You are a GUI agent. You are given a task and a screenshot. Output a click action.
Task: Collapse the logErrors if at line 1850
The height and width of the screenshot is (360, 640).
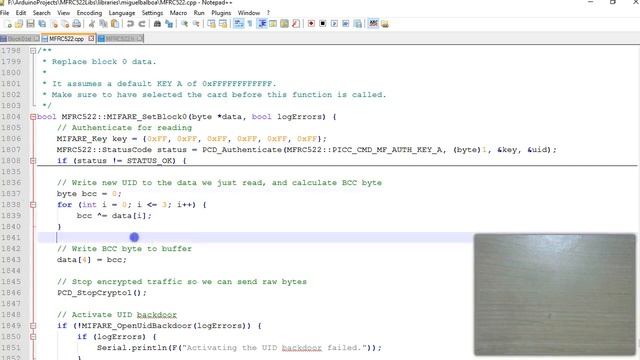click(x=33, y=337)
